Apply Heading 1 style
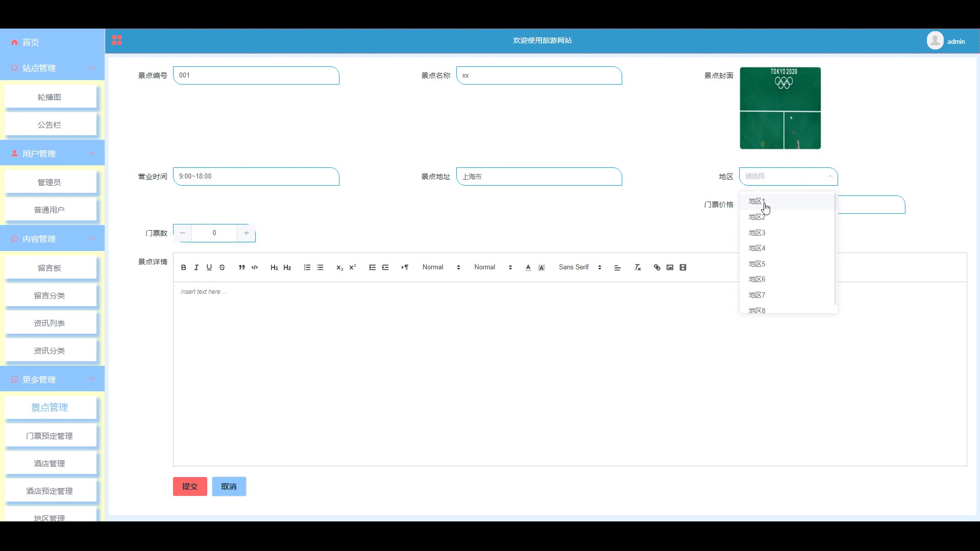 pos(274,267)
